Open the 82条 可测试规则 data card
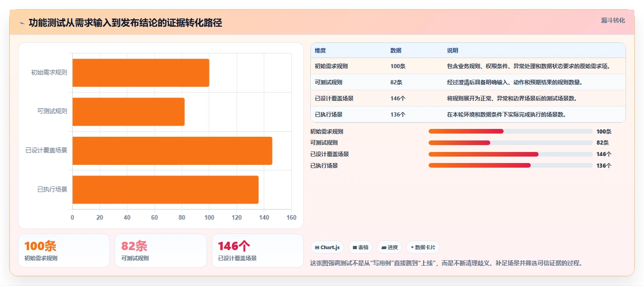This screenshot has height=286, width=644. [161, 251]
